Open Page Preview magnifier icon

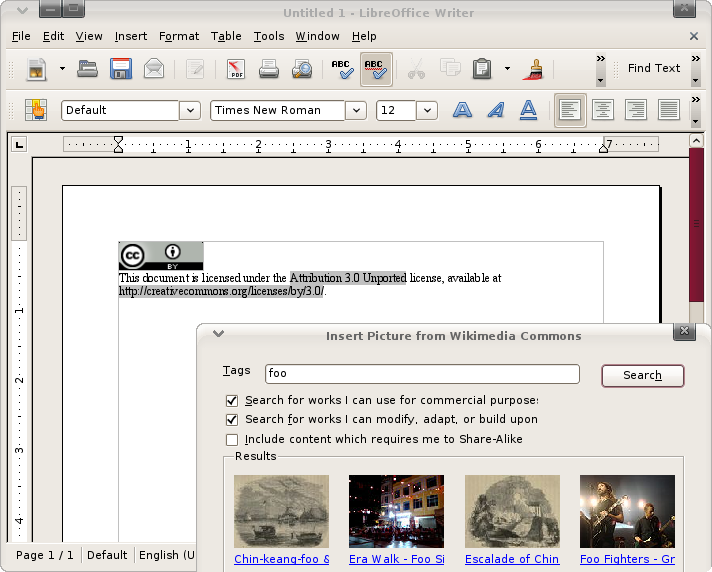click(x=301, y=69)
